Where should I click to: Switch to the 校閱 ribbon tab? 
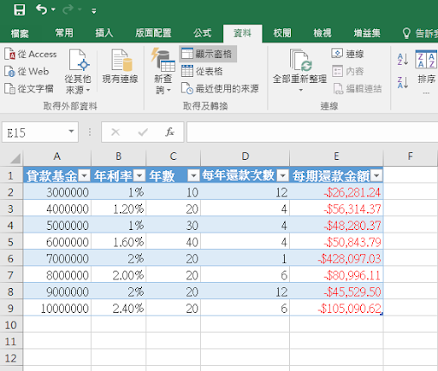point(282,33)
